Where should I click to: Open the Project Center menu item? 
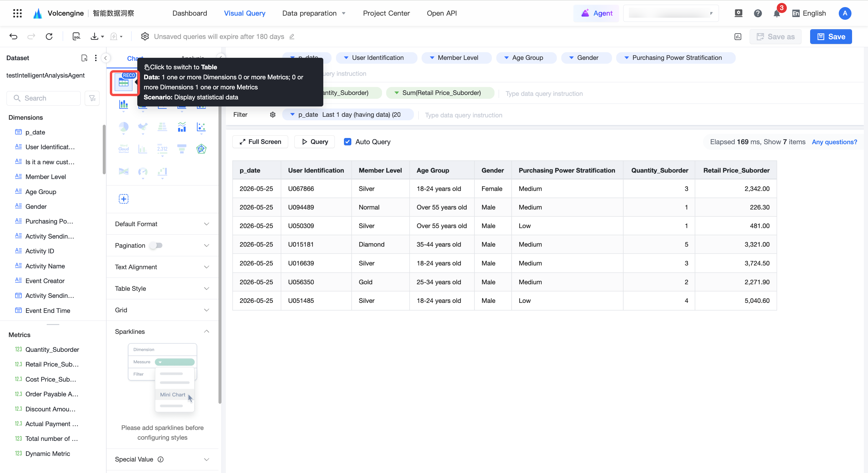pyautogui.click(x=386, y=13)
